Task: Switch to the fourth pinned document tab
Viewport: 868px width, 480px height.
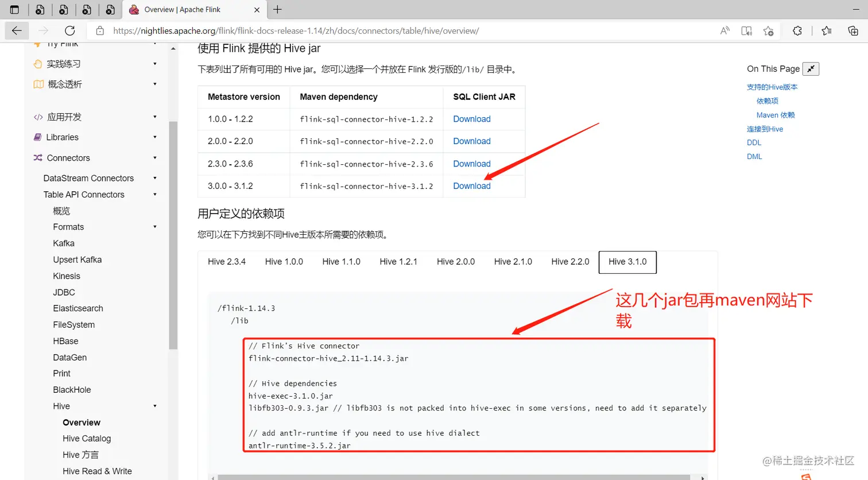Action: point(110,9)
